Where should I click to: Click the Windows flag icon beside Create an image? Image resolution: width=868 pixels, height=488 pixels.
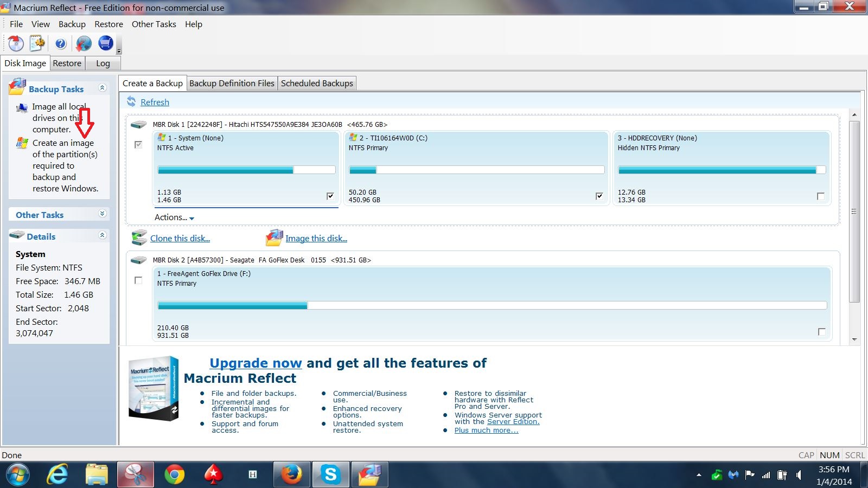click(22, 143)
